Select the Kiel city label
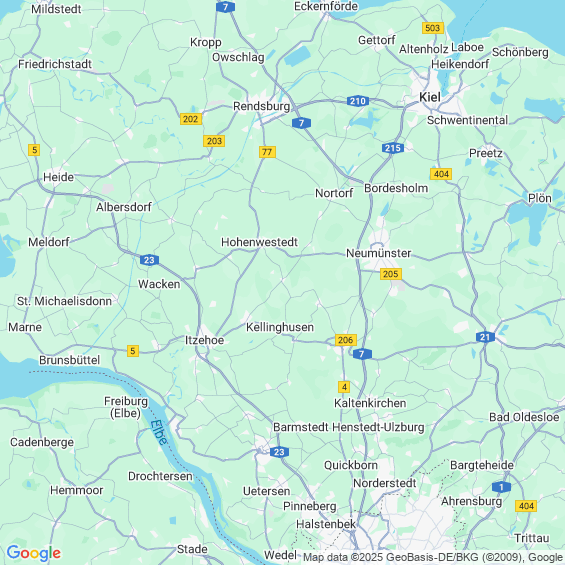The image size is (565, 565). 430,97
